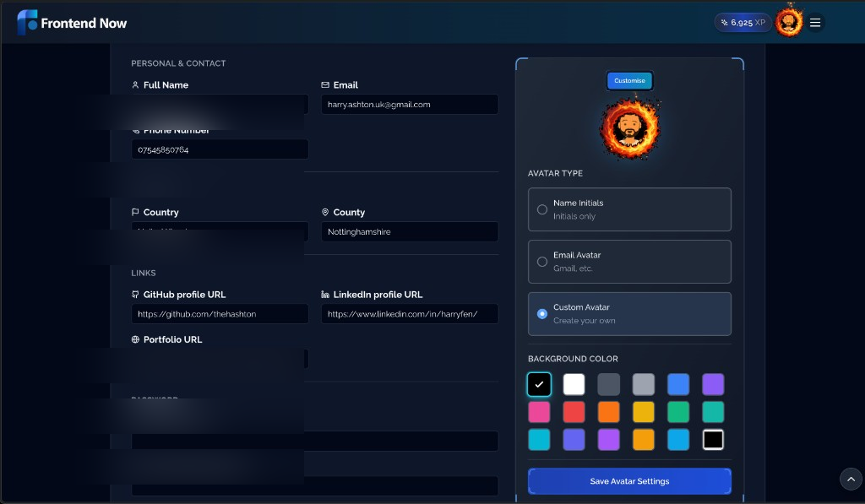Click the PERSONAL & CONTACT heading
Image resolution: width=865 pixels, height=504 pixels.
point(178,63)
